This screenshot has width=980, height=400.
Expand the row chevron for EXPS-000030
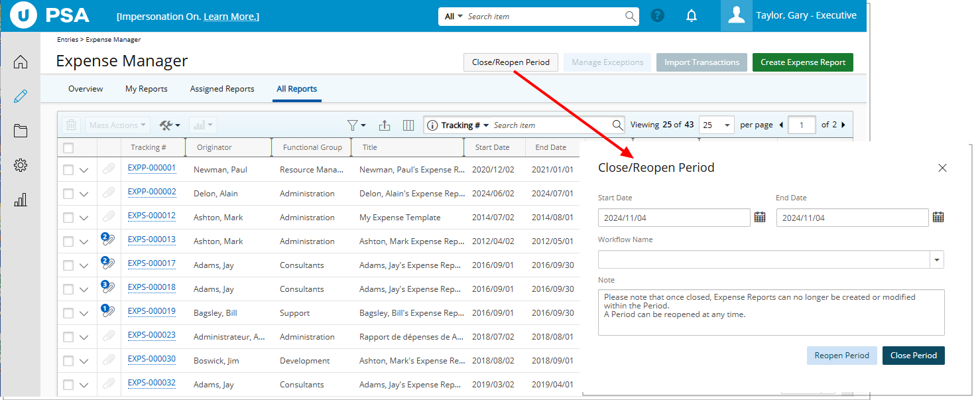pyautogui.click(x=84, y=362)
